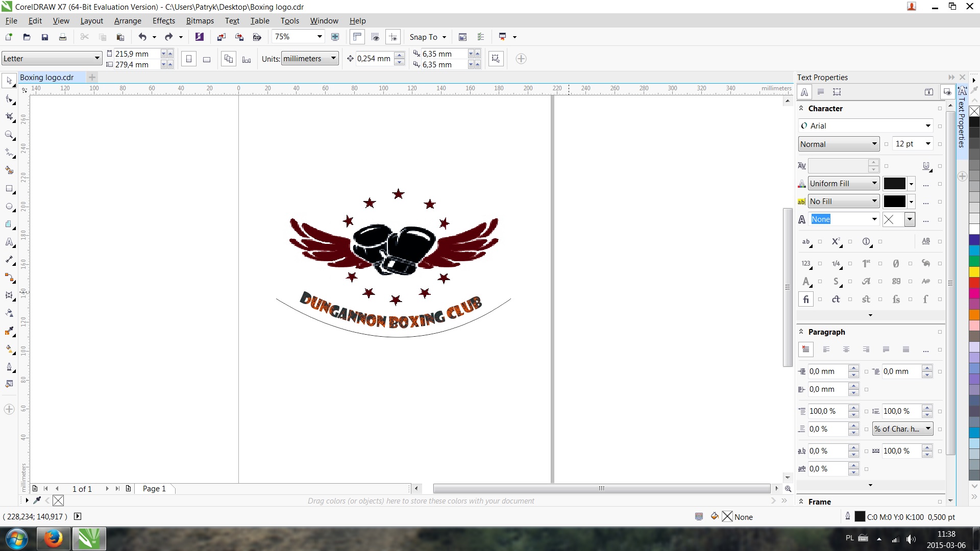Open the Effects menu

coord(163,21)
